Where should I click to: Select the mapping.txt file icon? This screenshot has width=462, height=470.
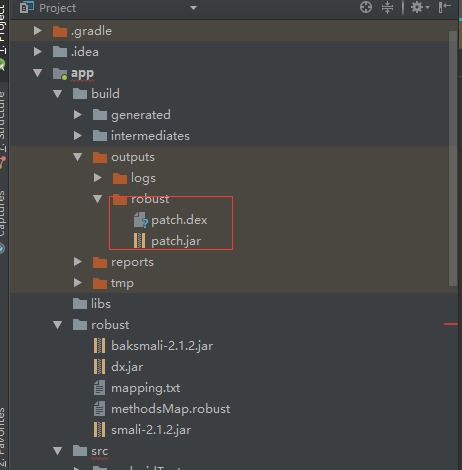99,388
